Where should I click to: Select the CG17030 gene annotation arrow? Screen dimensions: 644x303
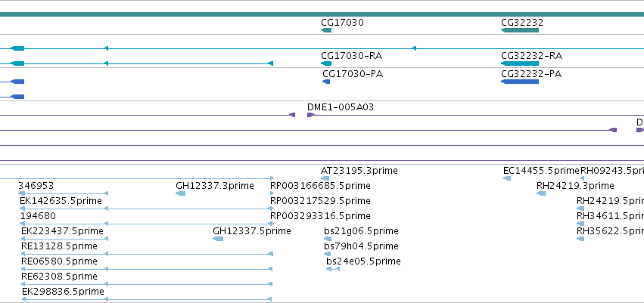[326, 30]
